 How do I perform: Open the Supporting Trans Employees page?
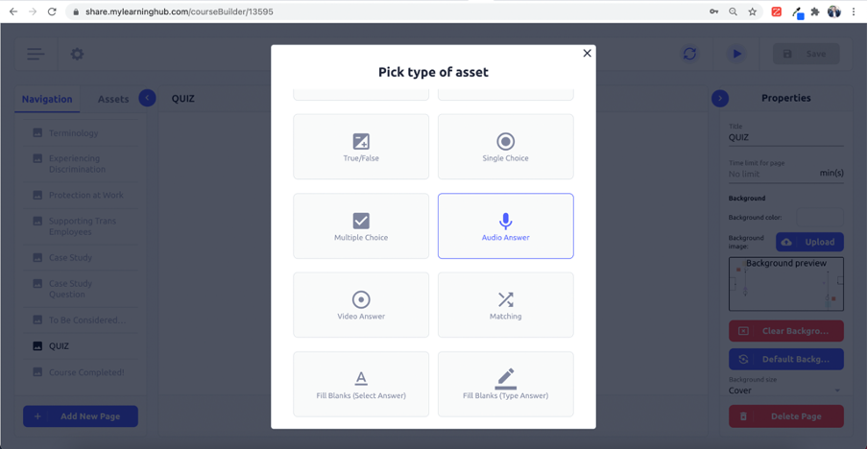point(82,226)
